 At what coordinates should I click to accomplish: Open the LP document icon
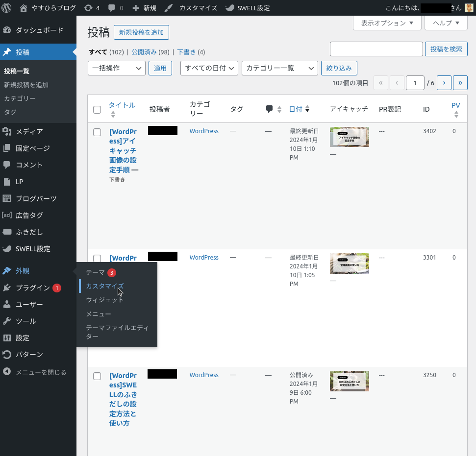(x=7, y=181)
